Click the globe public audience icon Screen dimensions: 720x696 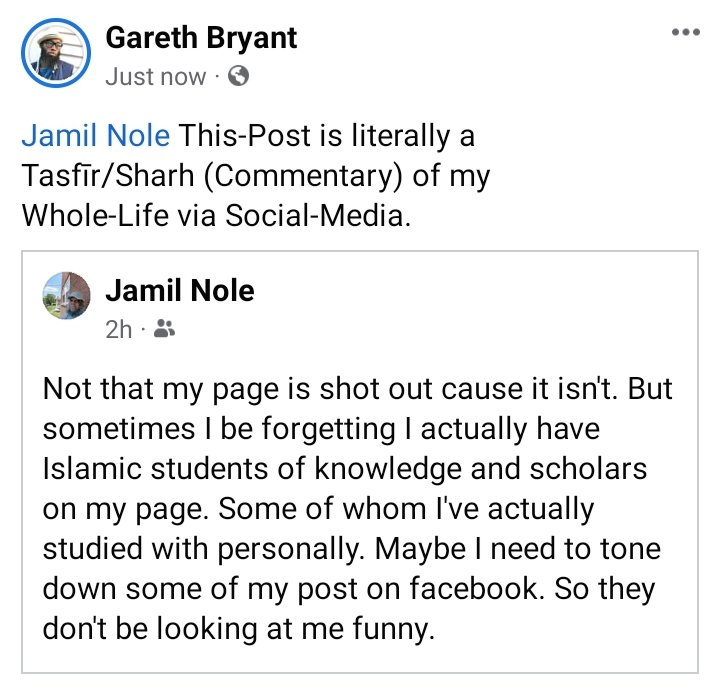click(238, 76)
